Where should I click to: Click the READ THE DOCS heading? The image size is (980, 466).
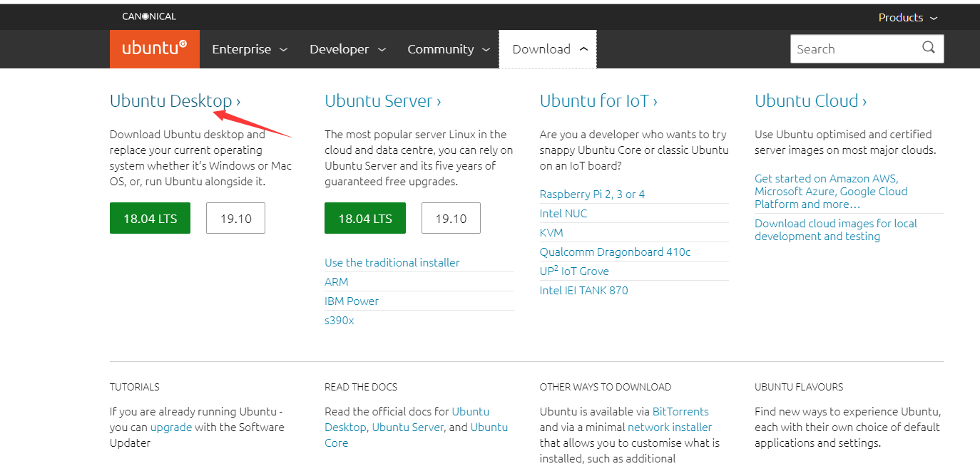pyautogui.click(x=361, y=387)
